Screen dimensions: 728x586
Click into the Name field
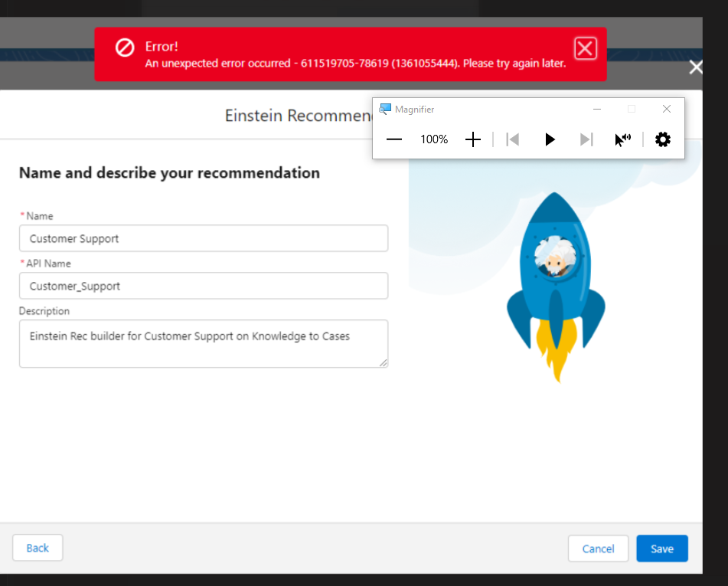203,238
